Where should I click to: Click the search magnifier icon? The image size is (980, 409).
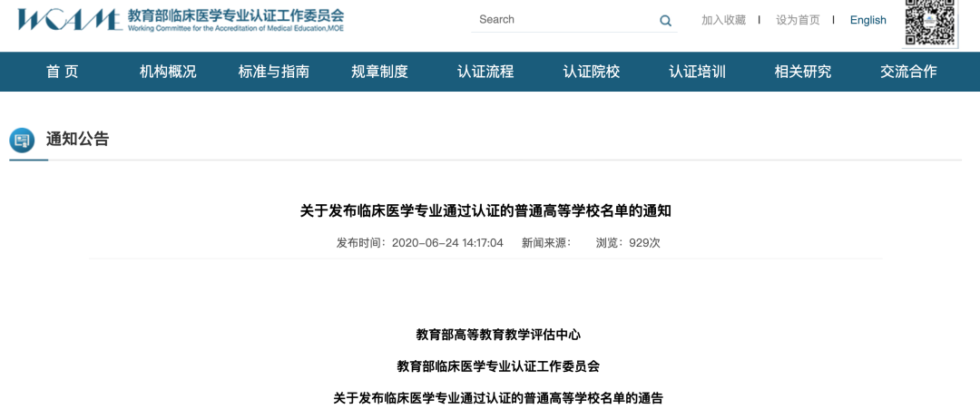(x=665, y=21)
